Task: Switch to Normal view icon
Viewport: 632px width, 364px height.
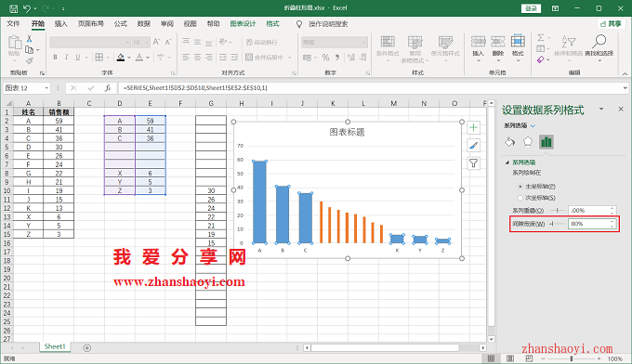Action: 491,358
